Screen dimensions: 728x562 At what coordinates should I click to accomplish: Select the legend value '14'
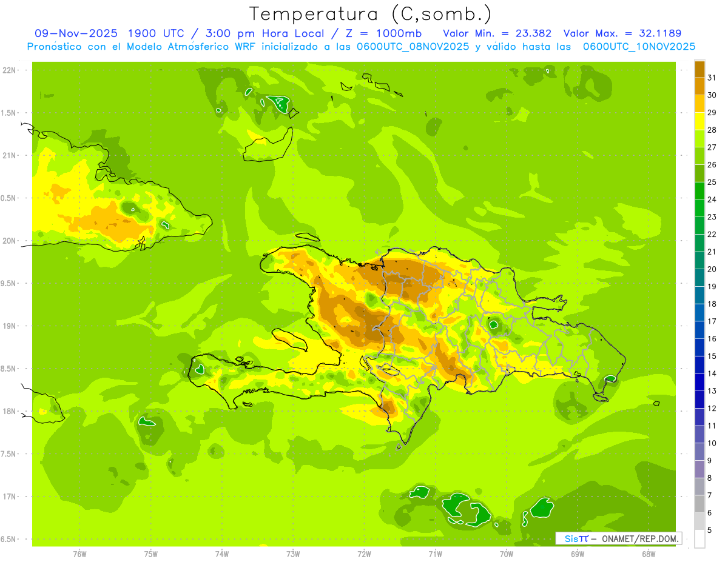point(712,373)
